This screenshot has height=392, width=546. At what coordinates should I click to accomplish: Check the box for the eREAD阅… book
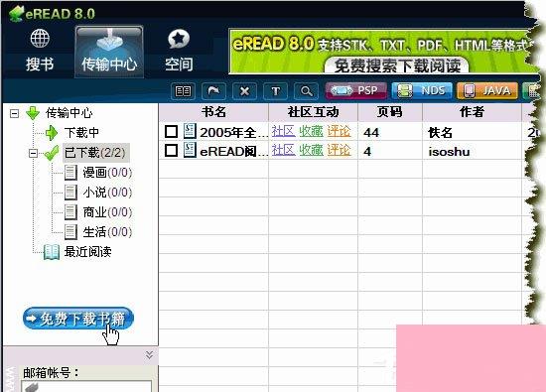pos(171,151)
